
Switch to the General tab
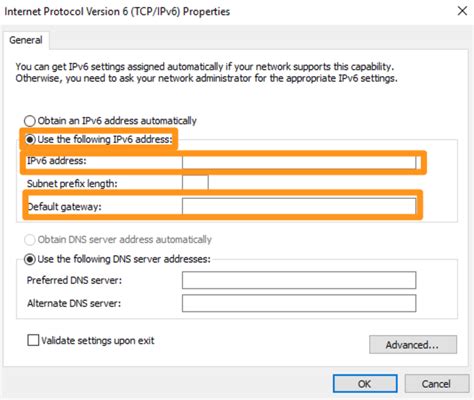(x=26, y=40)
